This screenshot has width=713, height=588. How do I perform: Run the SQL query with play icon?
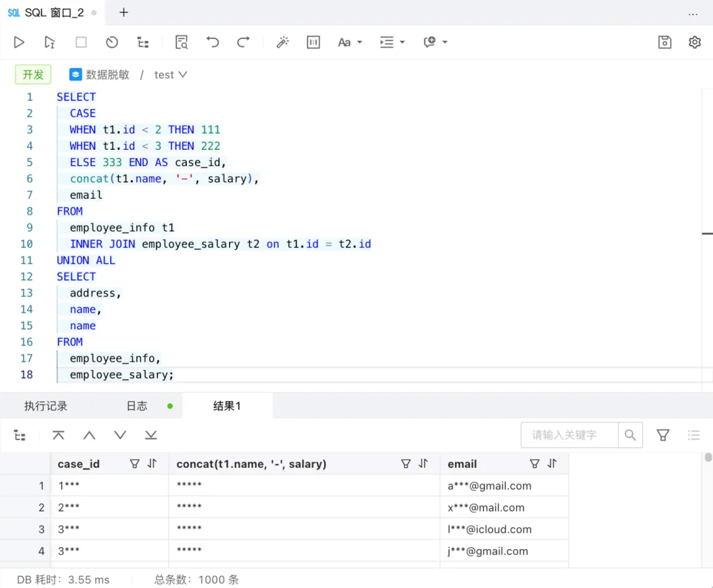[18, 42]
